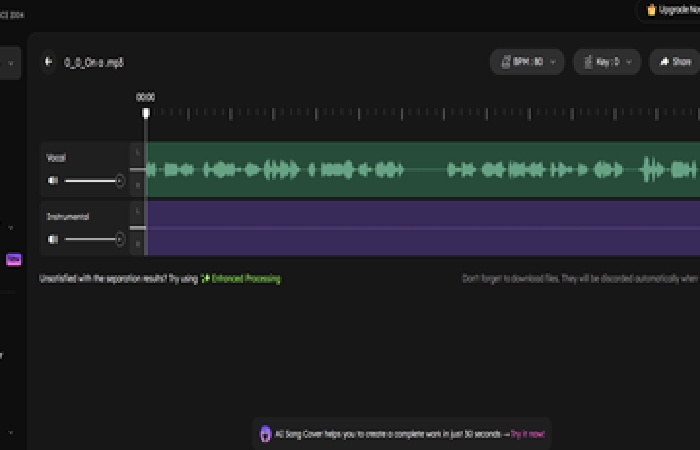700x450 pixels.
Task: Click the Share button
Action: [674, 62]
